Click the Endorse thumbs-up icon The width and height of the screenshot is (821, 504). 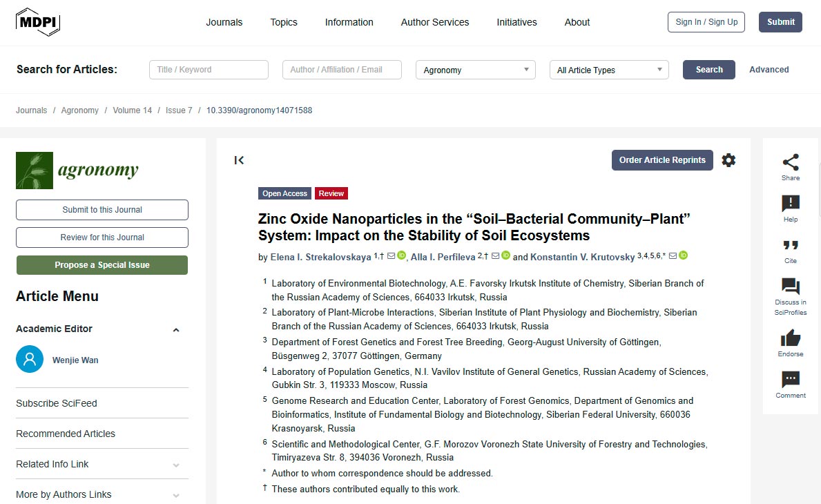point(791,338)
